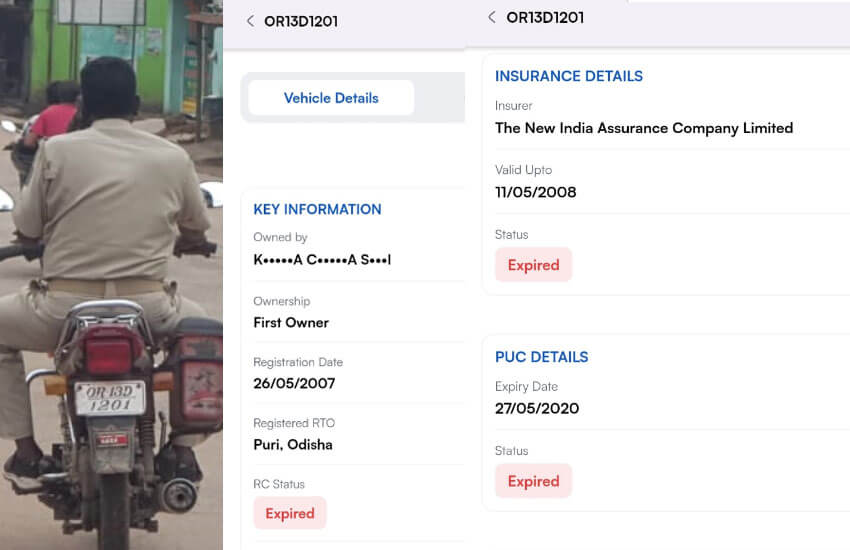Image resolution: width=850 pixels, height=550 pixels.
Task: Select the INSURANCE DETAILS heading
Action: click(569, 76)
